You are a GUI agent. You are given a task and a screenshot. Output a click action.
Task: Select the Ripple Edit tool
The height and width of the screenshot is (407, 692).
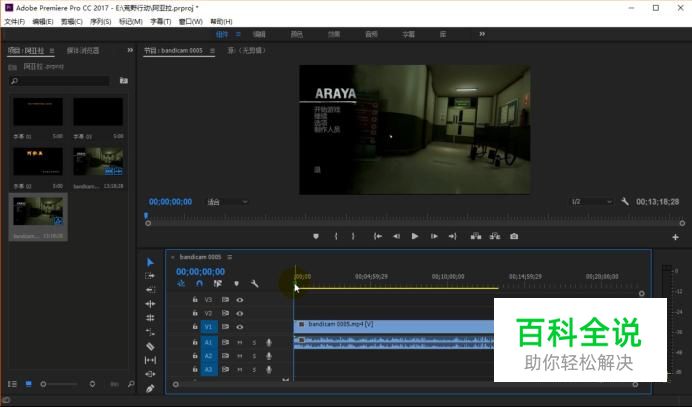click(150, 290)
